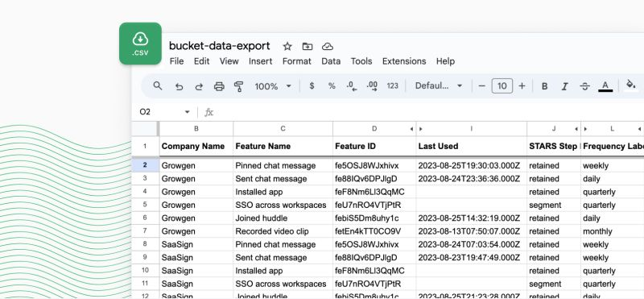Viewport: 644px width, 299px height.
Task: Click the search magnifier icon in the toolbar
Action: click(157, 86)
